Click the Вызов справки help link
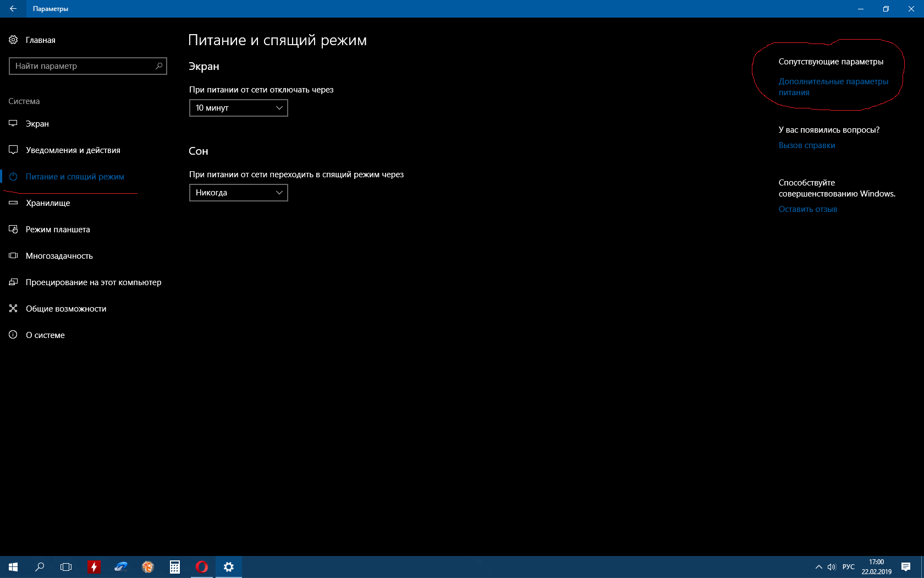Image resolution: width=924 pixels, height=578 pixels. (x=807, y=145)
